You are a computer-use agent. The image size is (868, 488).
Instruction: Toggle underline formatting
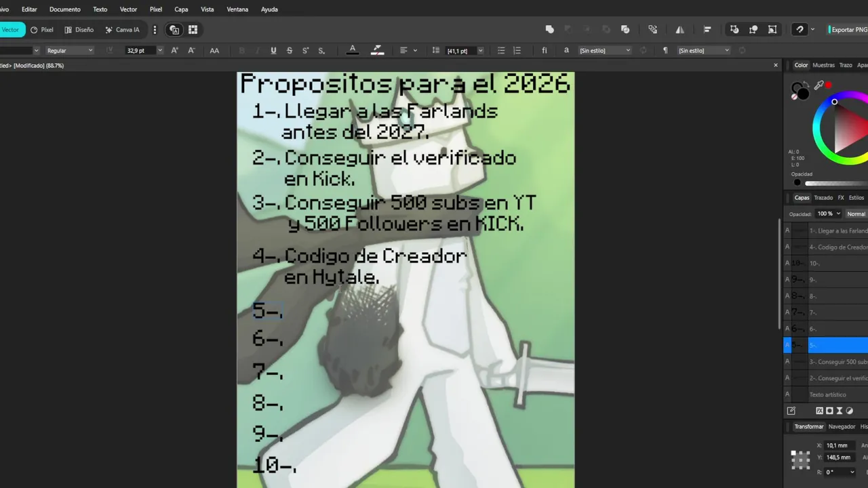point(273,50)
